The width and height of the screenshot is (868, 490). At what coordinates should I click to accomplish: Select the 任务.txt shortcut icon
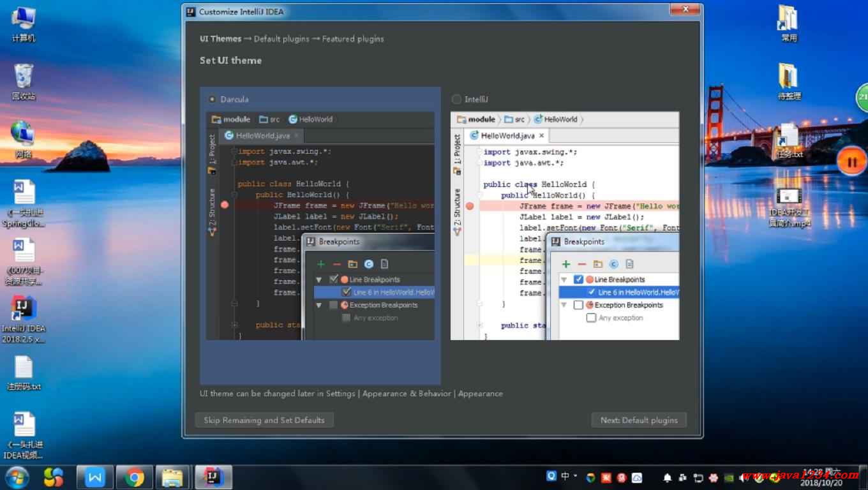point(789,140)
